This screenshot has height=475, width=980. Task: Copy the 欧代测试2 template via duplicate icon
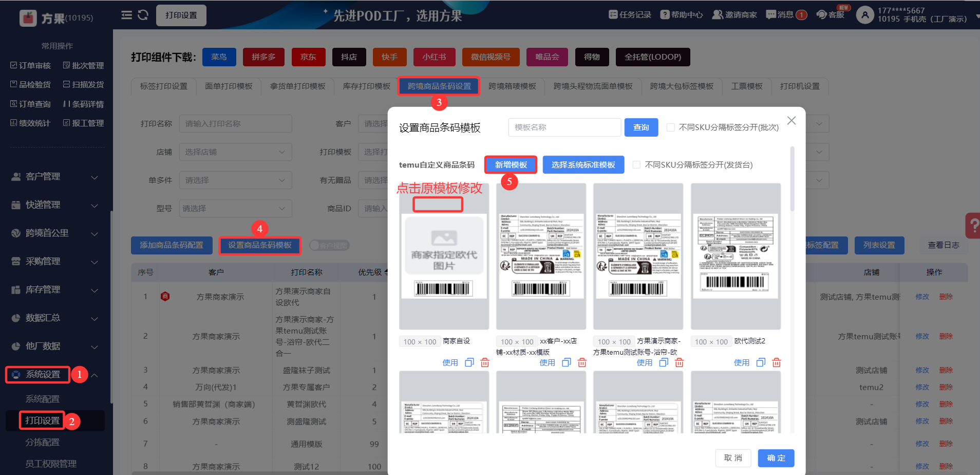(761, 363)
